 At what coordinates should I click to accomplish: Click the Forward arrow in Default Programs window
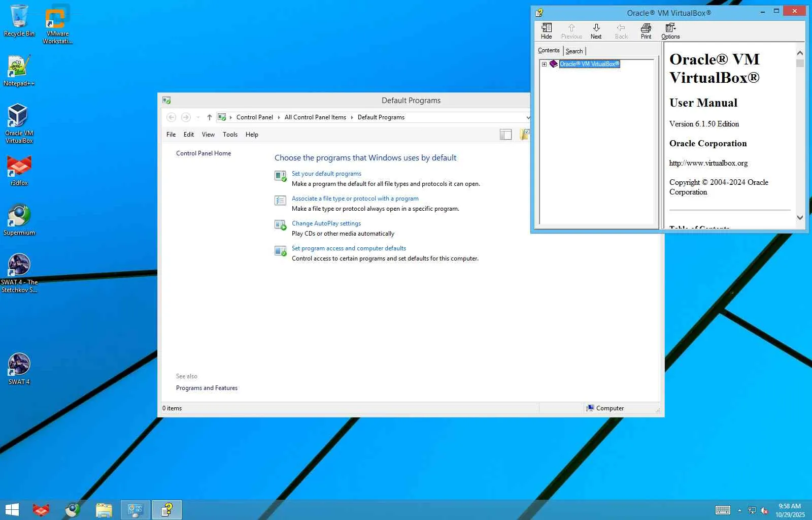click(x=186, y=117)
